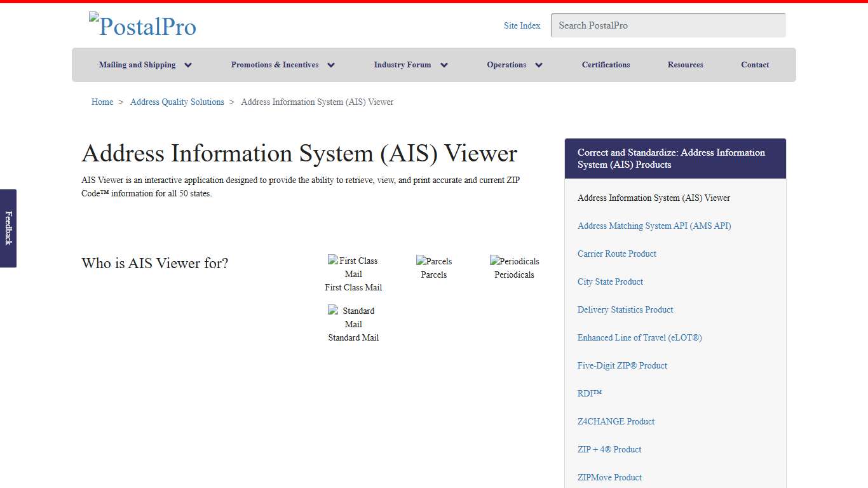Go to the Home breadcrumb link
The image size is (868, 488).
click(102, 102)
